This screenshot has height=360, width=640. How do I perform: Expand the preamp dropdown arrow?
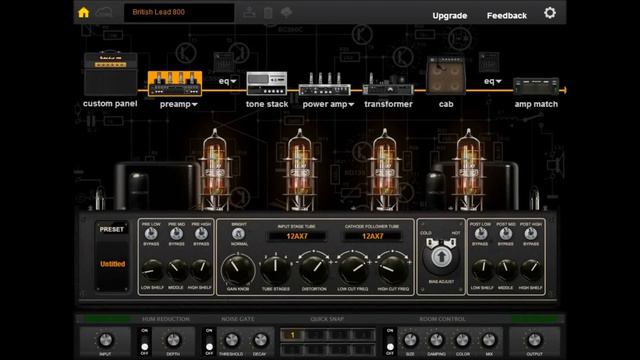pos(195,105)
